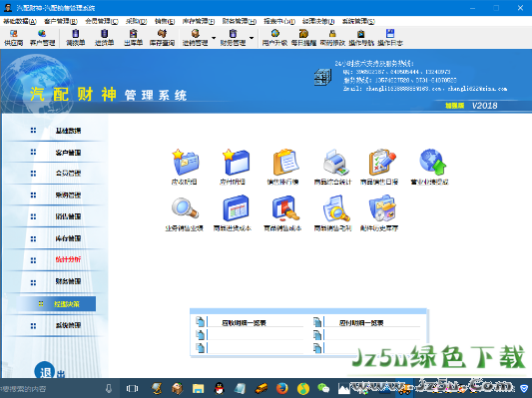Open the 会员管理(C) menu
Image resolution: width=532 pixels, height=398 pixels.
tap(102, 21)
